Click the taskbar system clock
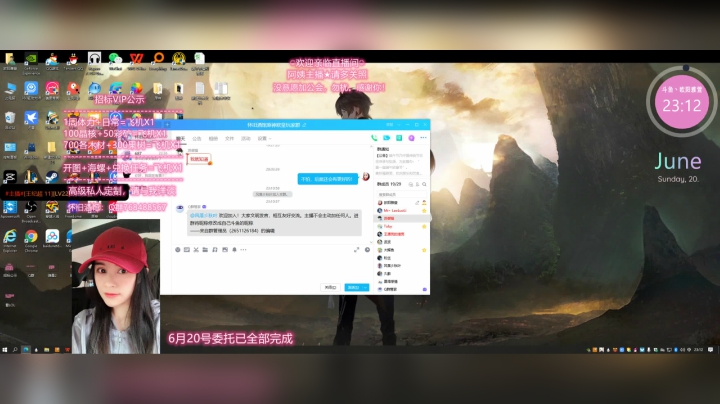The image size is (720, 404). [698, 350]
